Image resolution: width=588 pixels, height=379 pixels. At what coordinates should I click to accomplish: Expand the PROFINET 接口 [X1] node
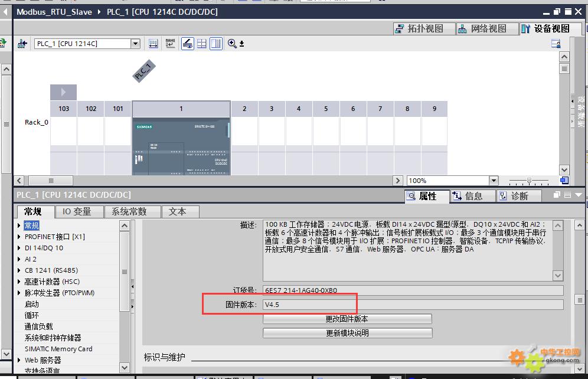[19, 237]
